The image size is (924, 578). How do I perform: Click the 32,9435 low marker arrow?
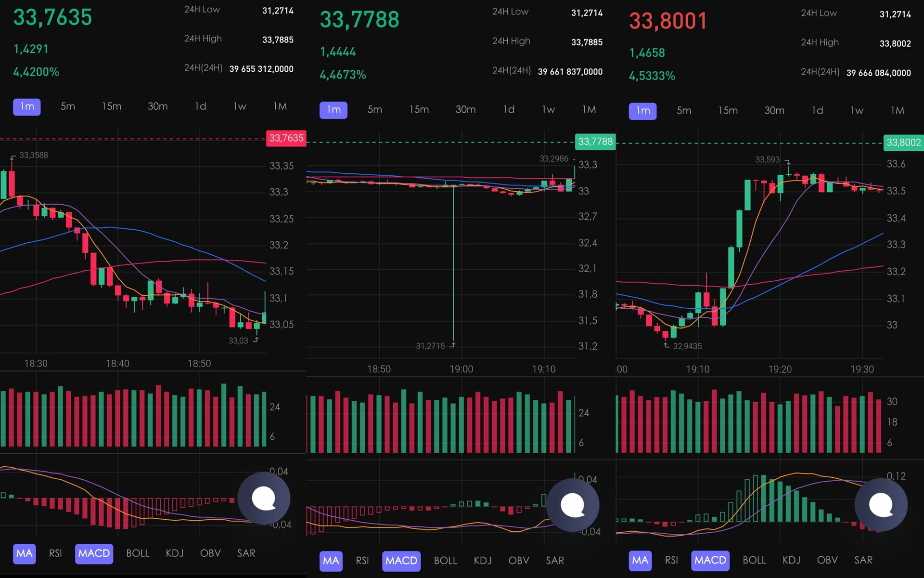click(x=666, y=345)
